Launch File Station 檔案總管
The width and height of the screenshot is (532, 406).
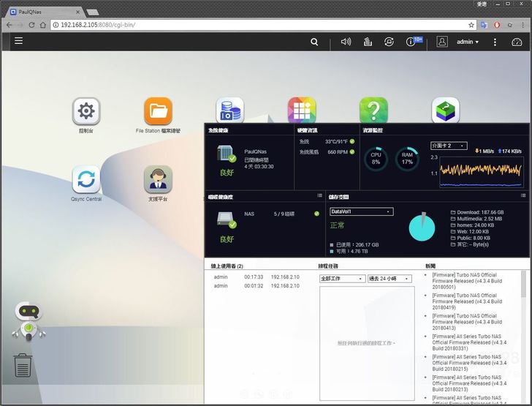click(x=158, y=111)
